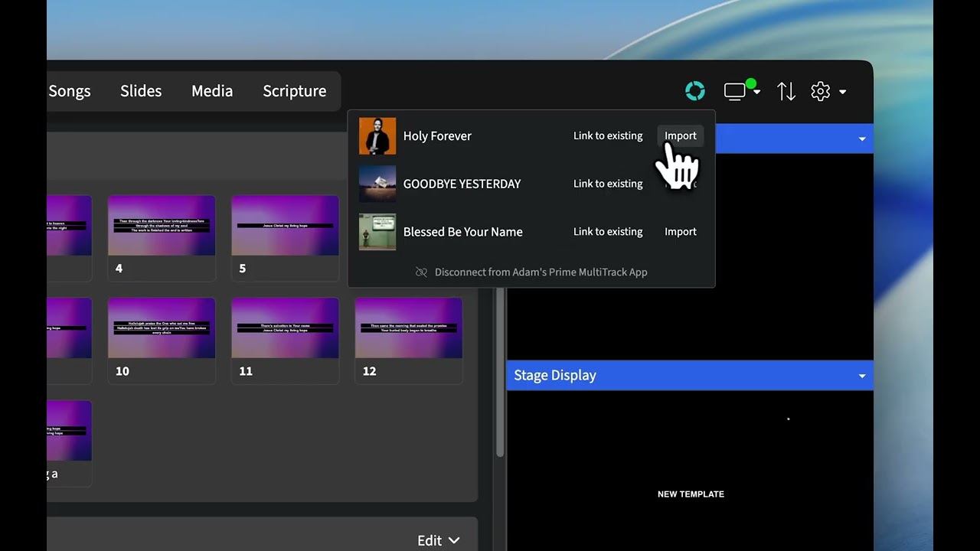Image resolution: width=980 pixels, height=551 pixels.
Task: Expand the Stage Display dropdown arrow
Action: click(x=862, y=376)
